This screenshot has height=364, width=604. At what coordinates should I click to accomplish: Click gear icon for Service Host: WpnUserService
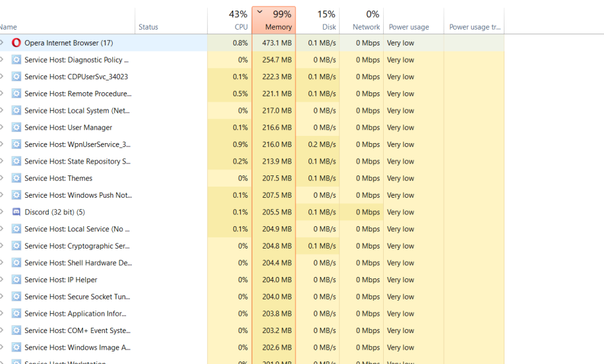[x=16, y=144]
